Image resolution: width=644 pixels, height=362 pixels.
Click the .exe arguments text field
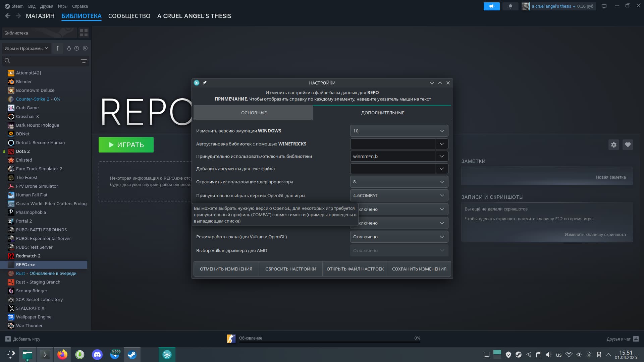coord(392,169)
